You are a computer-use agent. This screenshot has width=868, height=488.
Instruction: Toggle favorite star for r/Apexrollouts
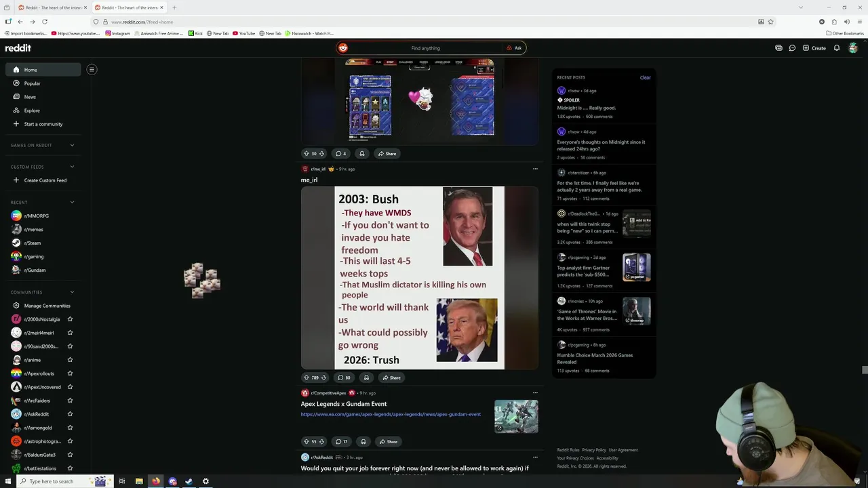[70, 373]
